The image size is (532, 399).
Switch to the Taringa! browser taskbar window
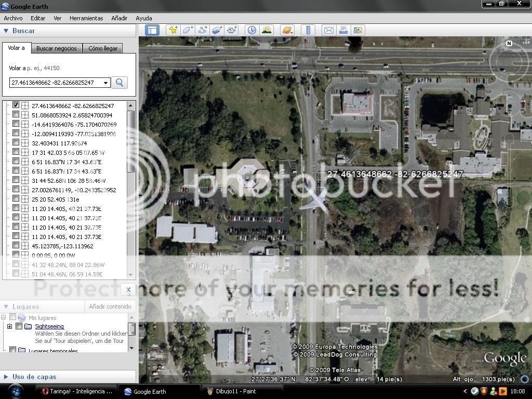click(76, 392)
